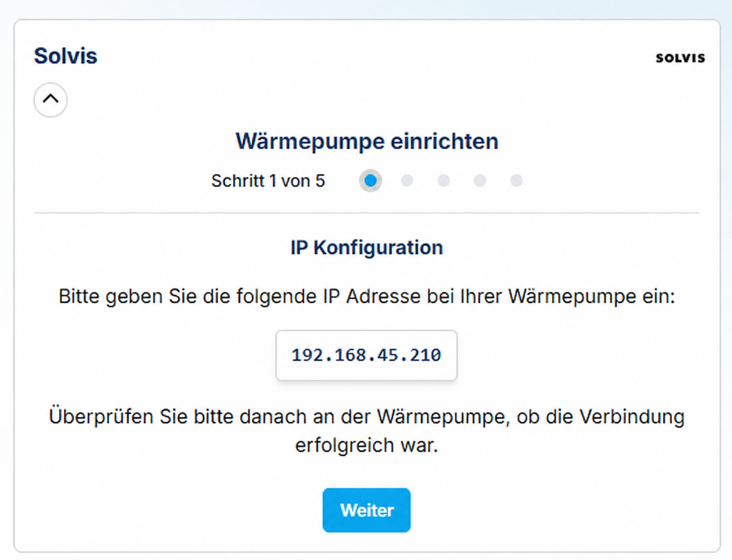
Task: Click the 'Schritt 1 von 5' label
Action: (268, 181)
